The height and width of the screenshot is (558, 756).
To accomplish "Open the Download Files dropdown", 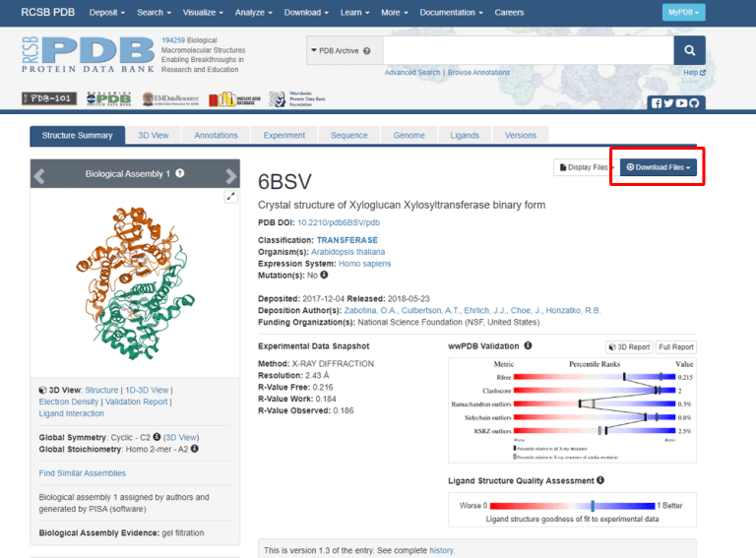I will pos(659,167).
